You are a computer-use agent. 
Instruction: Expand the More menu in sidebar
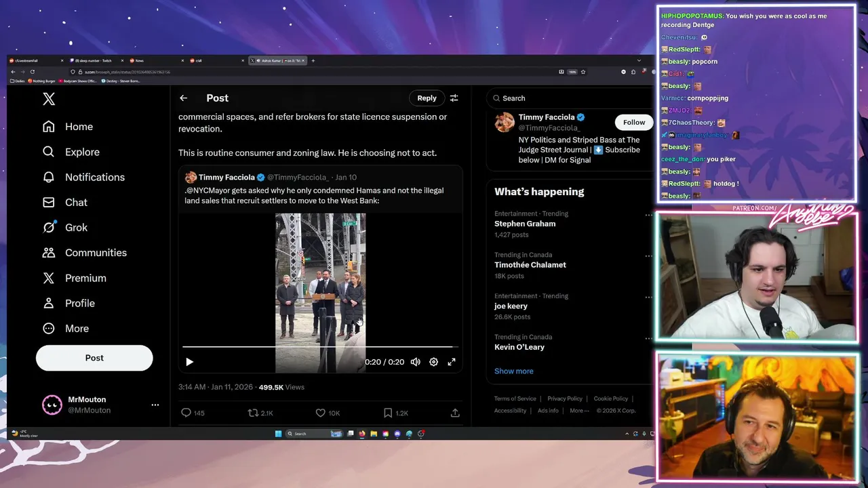[x=66, y=328]
